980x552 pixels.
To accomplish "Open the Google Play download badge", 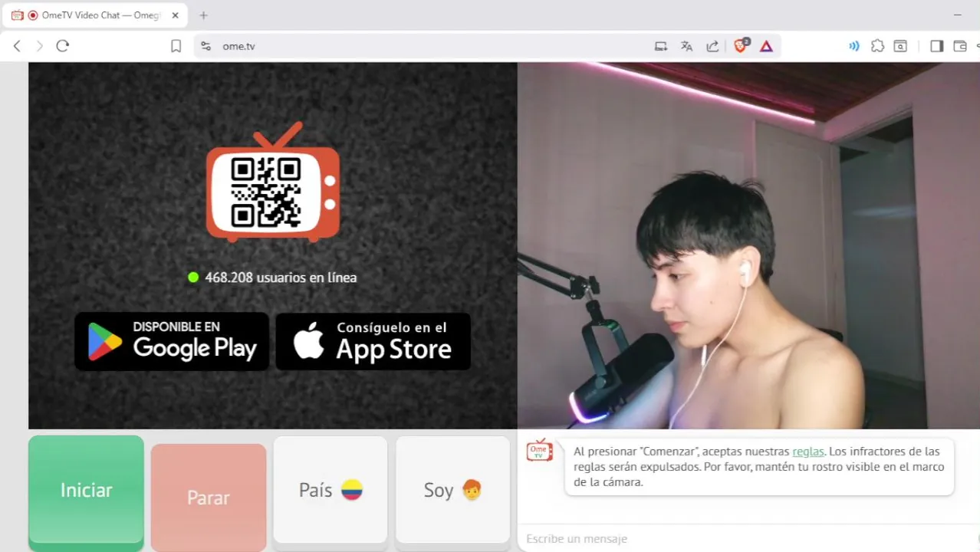I will [172, 341].
